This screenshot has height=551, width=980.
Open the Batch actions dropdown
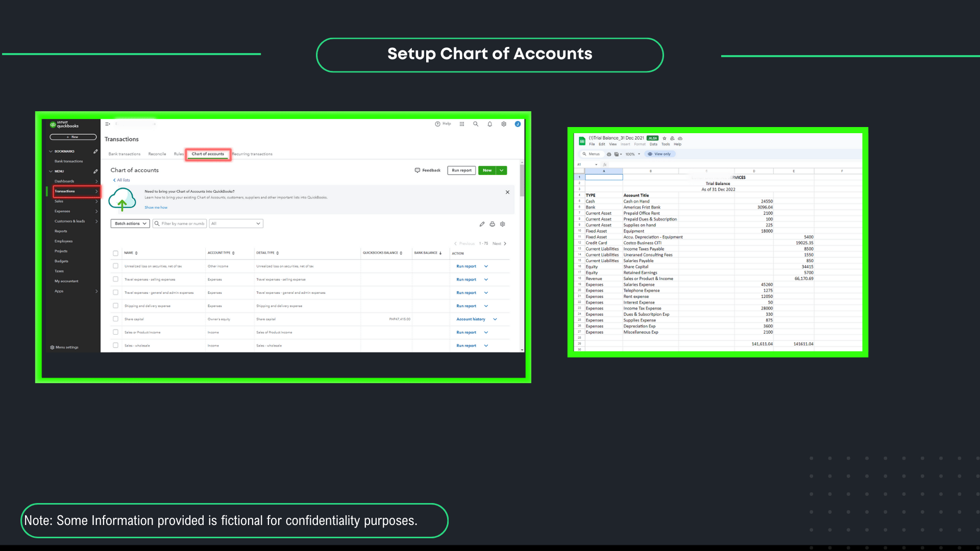130,223
